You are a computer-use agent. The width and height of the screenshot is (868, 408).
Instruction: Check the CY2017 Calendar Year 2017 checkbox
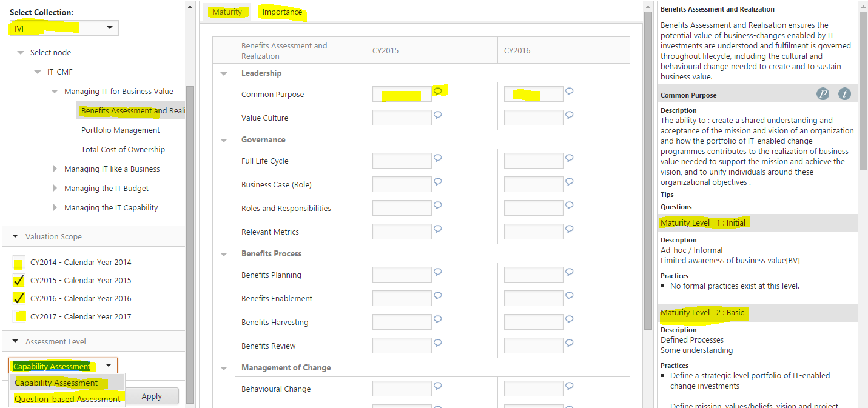point(19,316)
